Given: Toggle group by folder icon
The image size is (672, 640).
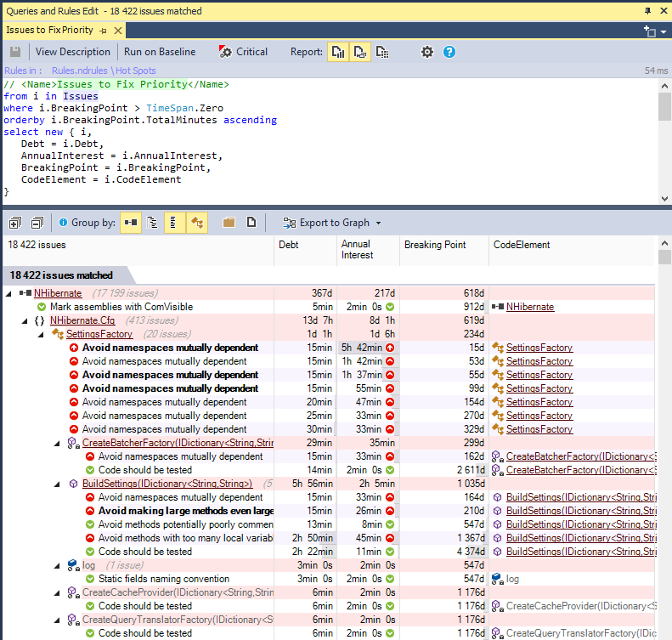Looking at the screenshot, I should point(229,223).
